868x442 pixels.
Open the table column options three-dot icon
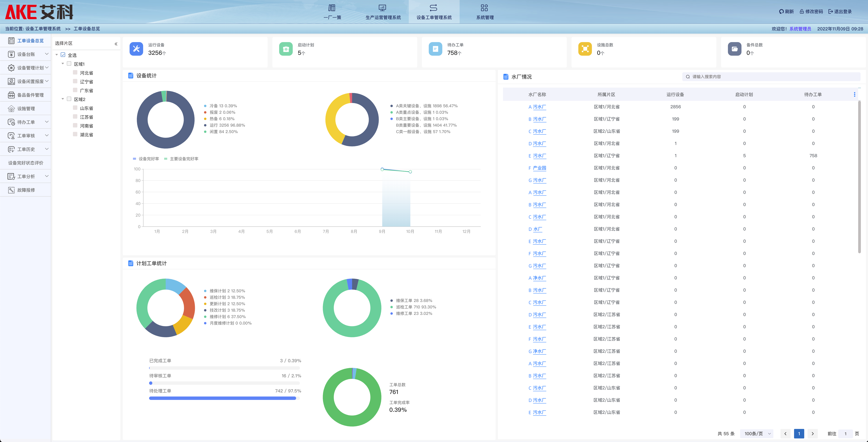[854, 95]
